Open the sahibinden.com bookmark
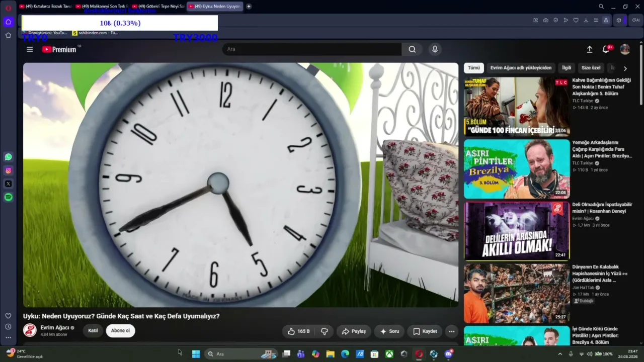The width and height of the screenshot is (644, 362). [x=95, y=33]
